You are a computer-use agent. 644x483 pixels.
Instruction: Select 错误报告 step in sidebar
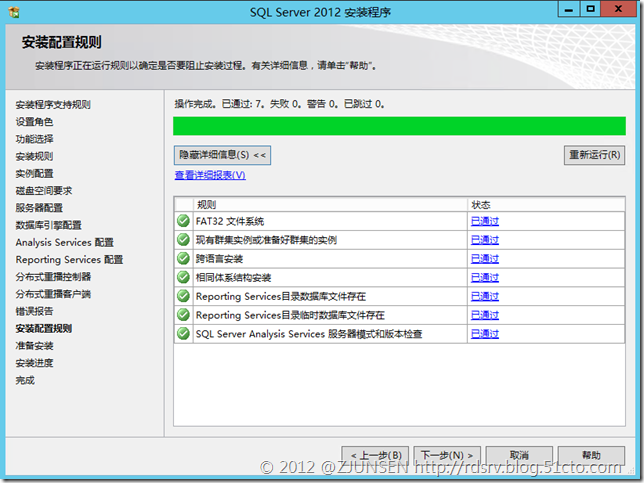(x=34, y=311)
